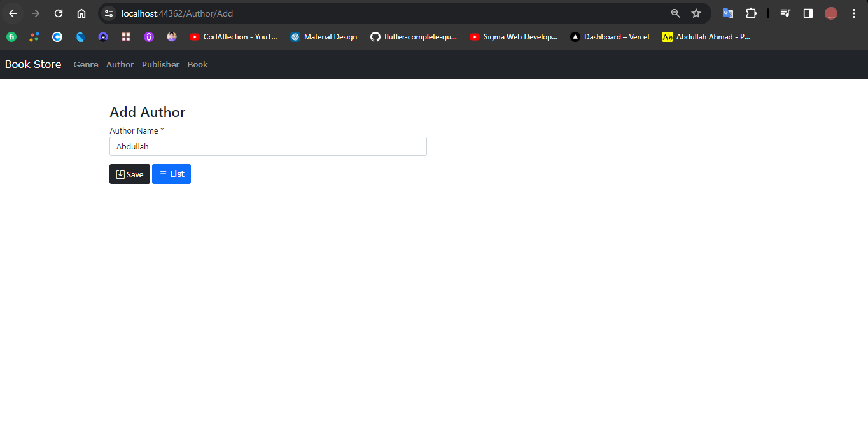Viewport: 868px width, 430px height.
Task: Click the browser forward arrow
Action: coord(36,13)
